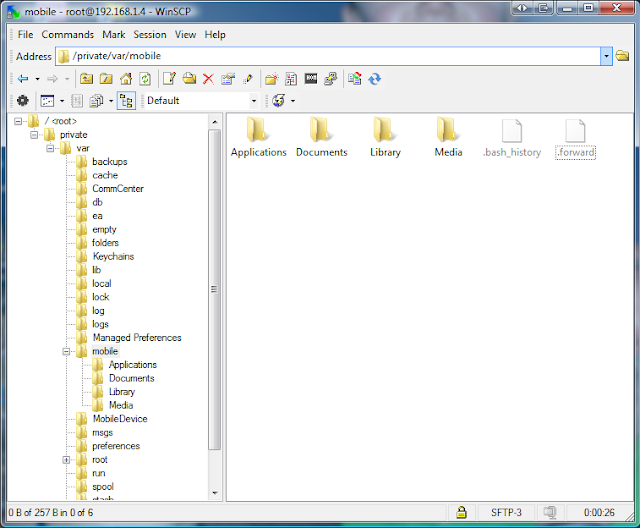Go to the home directory
The height and width of the screenshot is (528, 640).
(126, 79)
